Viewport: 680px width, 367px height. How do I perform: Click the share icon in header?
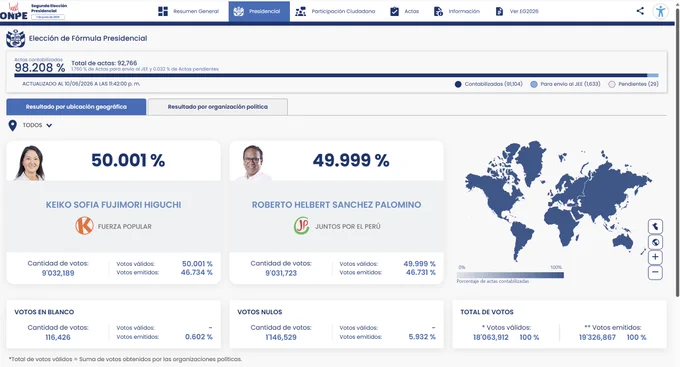640,11
